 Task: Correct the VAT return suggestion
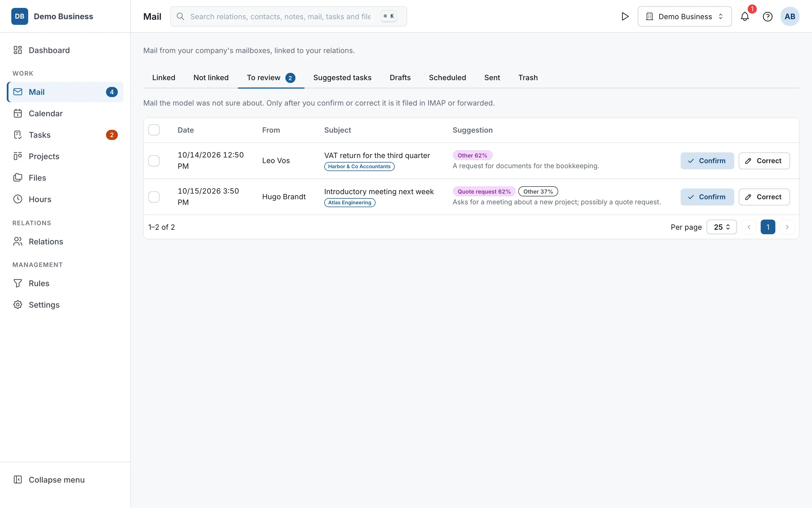[x=764, y=161]
